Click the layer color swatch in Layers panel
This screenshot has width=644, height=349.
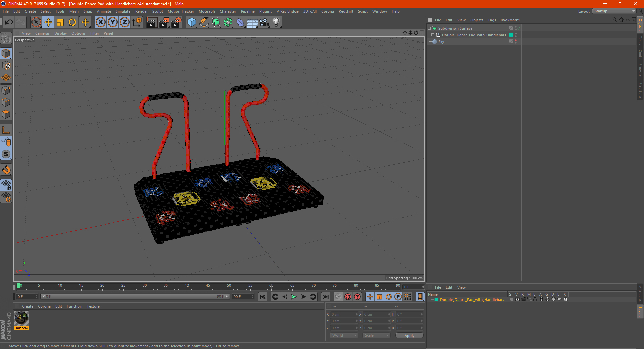(436, 300)
